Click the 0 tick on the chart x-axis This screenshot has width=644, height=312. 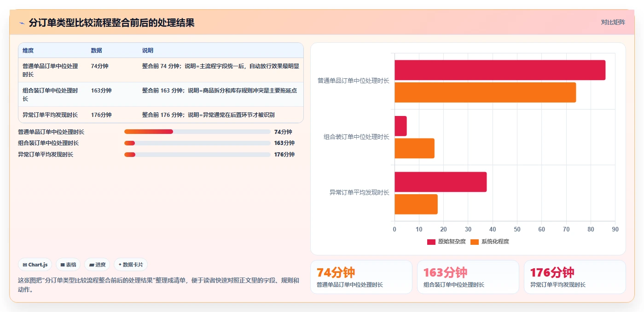pyautogui.click(x=395, y=229)
